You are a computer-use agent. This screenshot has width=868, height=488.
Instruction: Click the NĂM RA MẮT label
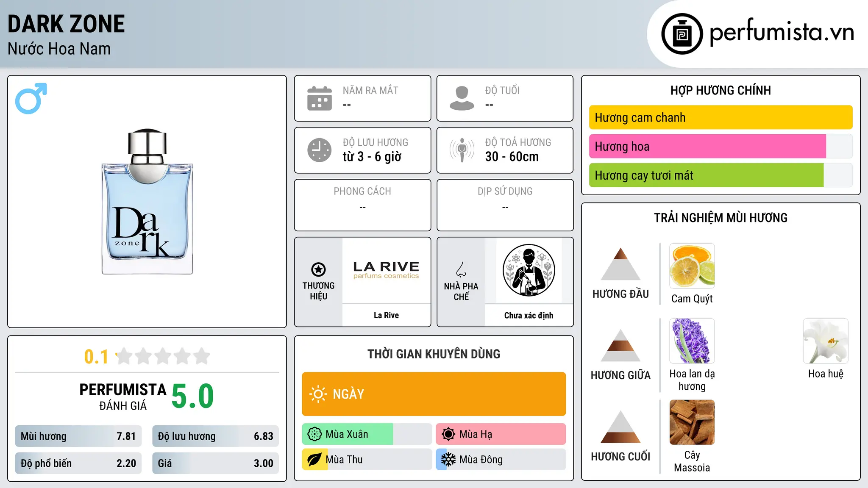tap(370, 90)
